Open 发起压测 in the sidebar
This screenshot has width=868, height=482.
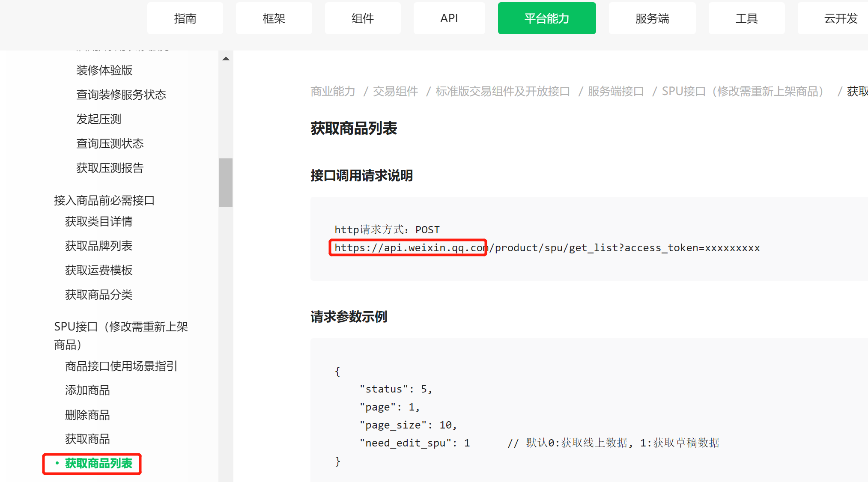[x=98, y=119]
